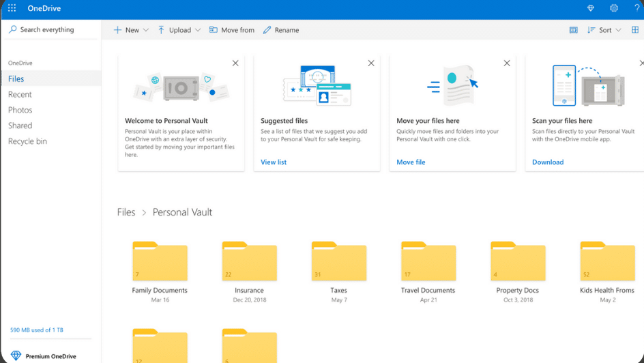Open the Insurance folder

click(249, 261)
